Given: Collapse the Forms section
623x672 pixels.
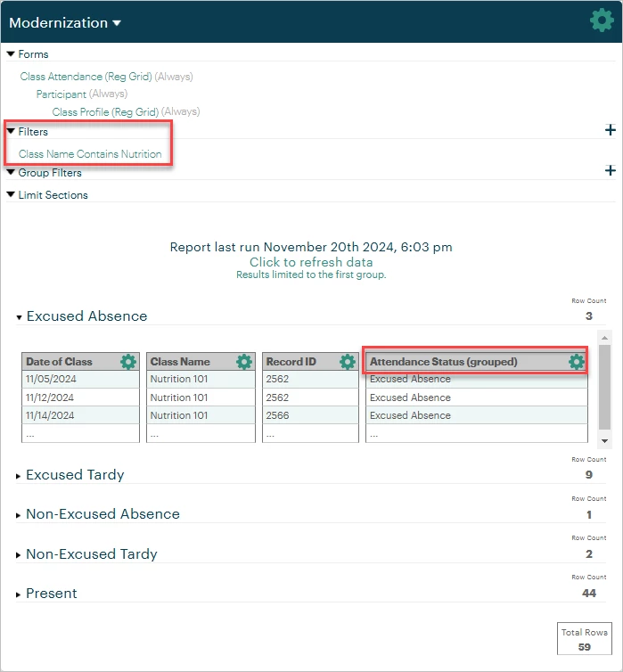Looking at the screenshot, I should tap(11, 54).
